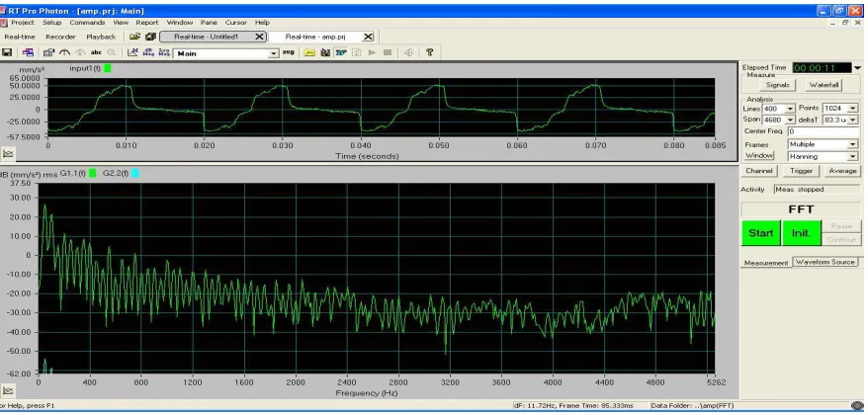
Task: Open the Cursor menu
Action: (236, 23)
